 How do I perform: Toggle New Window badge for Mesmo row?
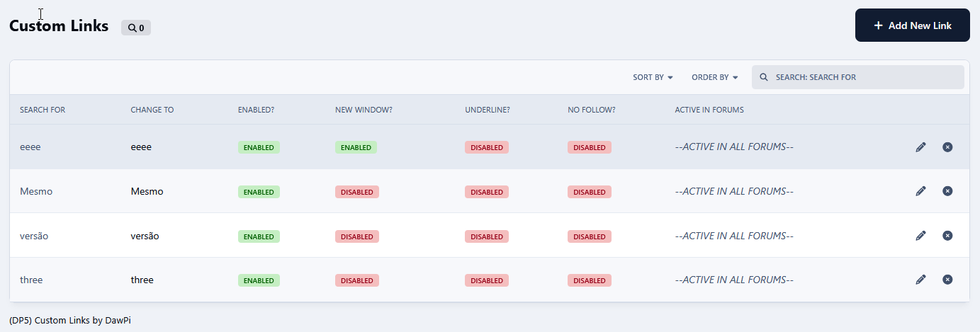tap(356, 192)
